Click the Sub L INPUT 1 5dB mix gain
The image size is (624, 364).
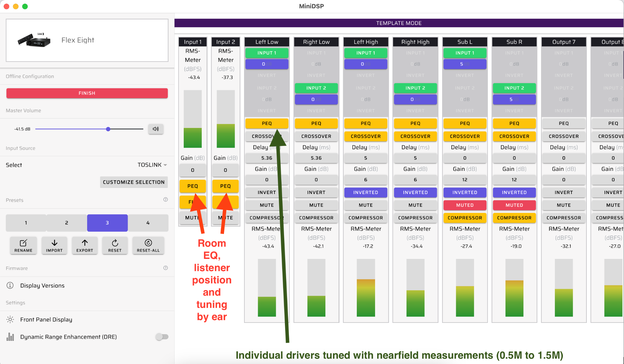(x=465, y=64)
